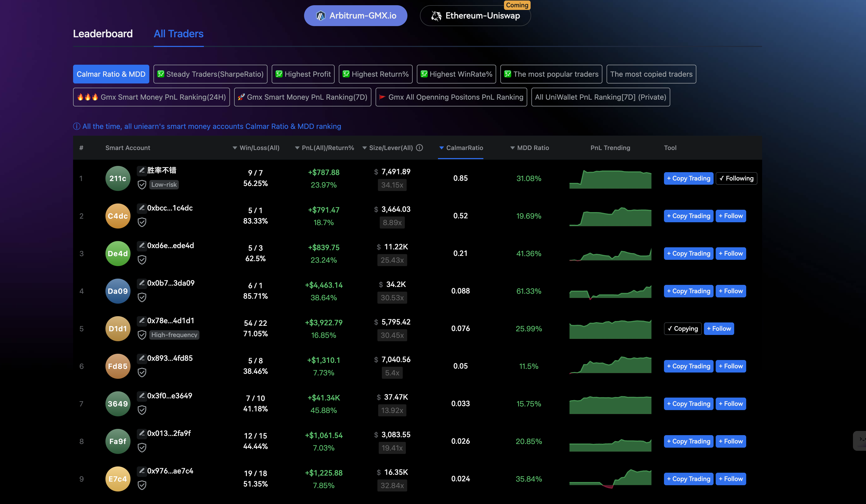Image resolution: width=866 pixels, height=504 pixels.
Task: Click the shield verification icon on account 211c
Action: pos(142,184)
